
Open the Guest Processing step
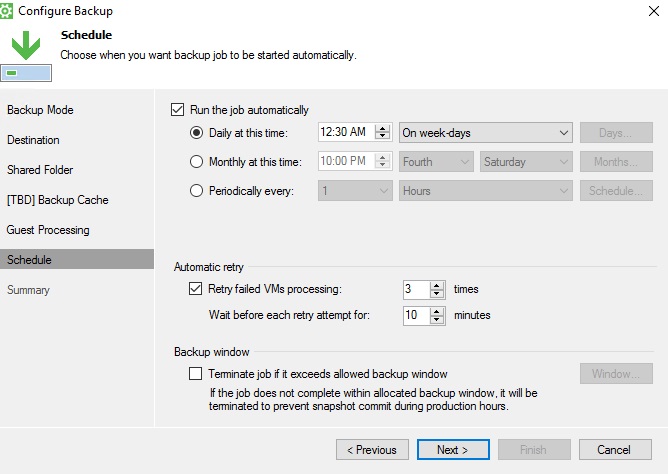pos(48,230)
